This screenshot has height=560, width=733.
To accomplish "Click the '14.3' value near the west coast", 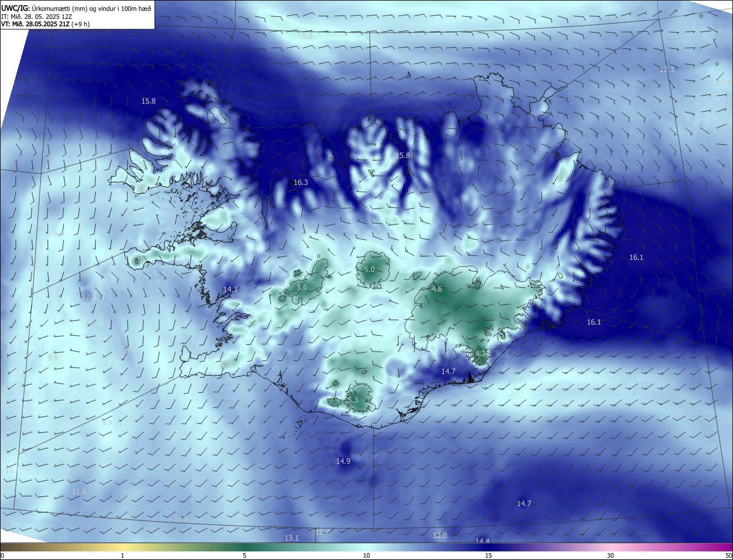I will [230, 290].
